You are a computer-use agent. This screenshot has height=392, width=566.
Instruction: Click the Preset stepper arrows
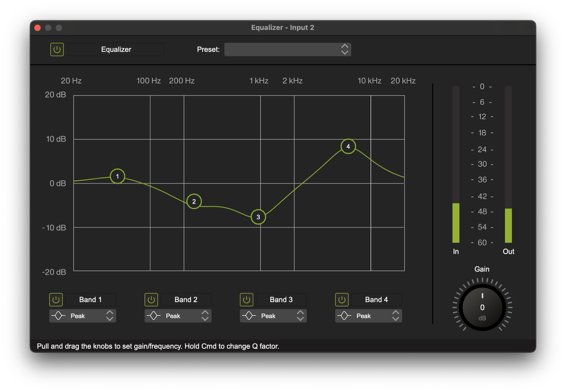pos(345,49)
